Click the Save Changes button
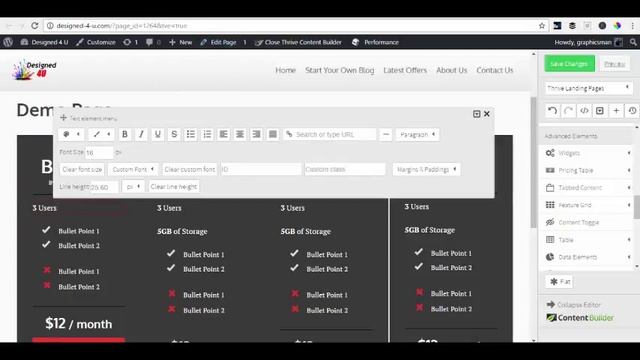This screenshot has height=360, width=640. click(569, 64)
